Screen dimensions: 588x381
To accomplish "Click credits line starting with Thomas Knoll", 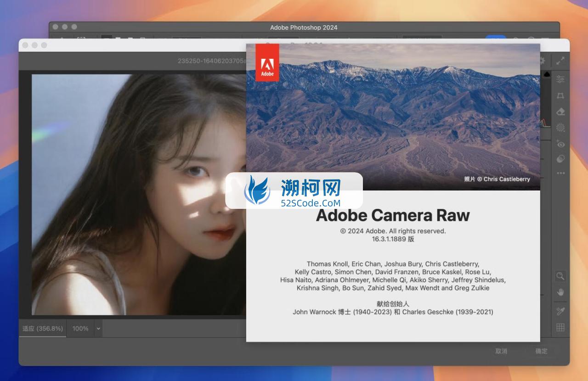I will 393,264.
